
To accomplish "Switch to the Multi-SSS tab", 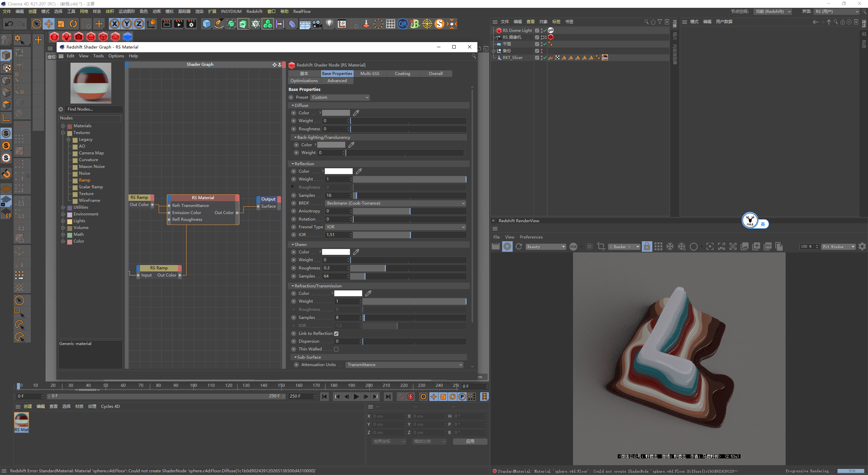I will 370,74.
